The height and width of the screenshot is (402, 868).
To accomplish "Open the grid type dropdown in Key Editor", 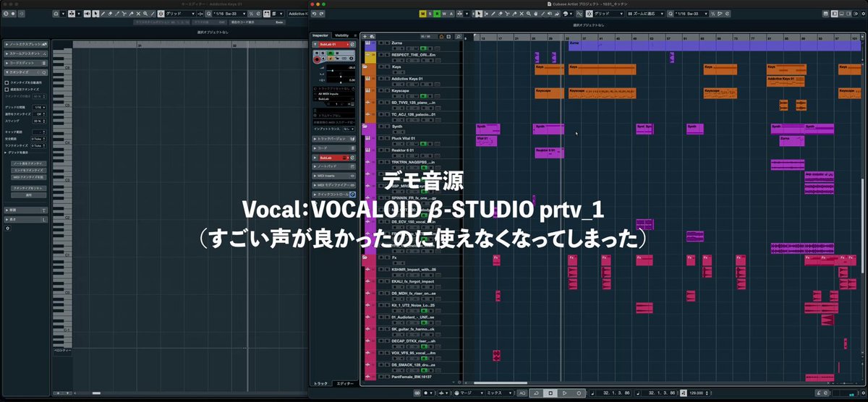I will point(181,13).
